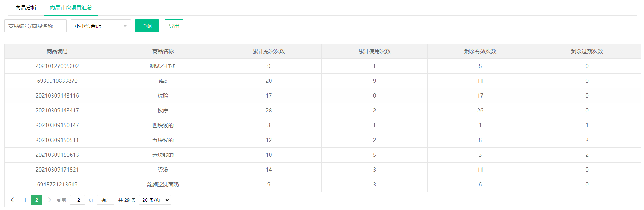Image resolution: width=644 pixels, height=210 pixels.
Task: Click the previous page arrow icon
Action: [x=12, y=200]
